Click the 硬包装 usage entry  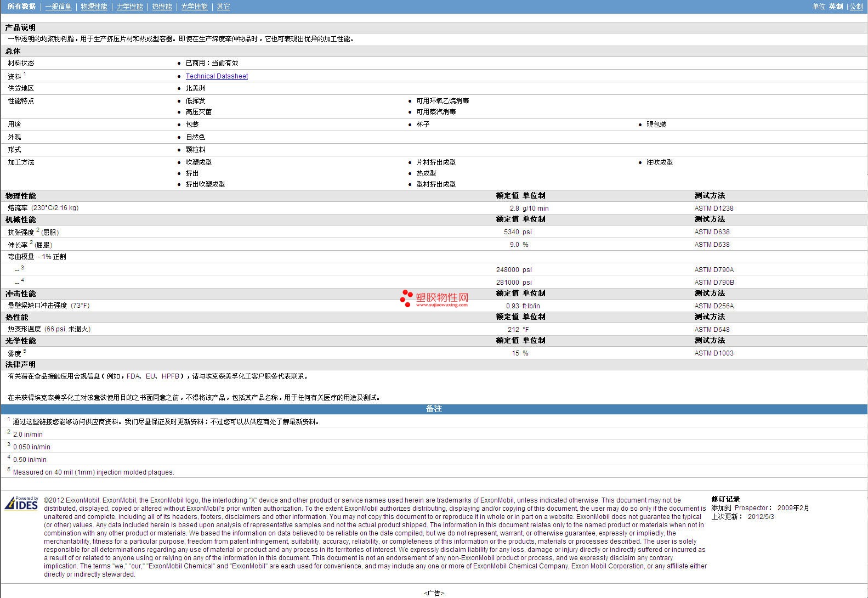click(x=656, y=125)
